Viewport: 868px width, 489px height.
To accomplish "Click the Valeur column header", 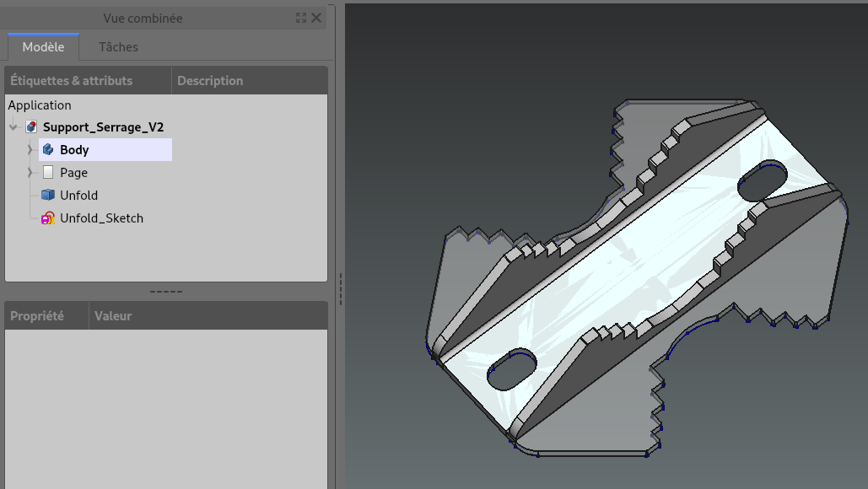I will 113,316.
